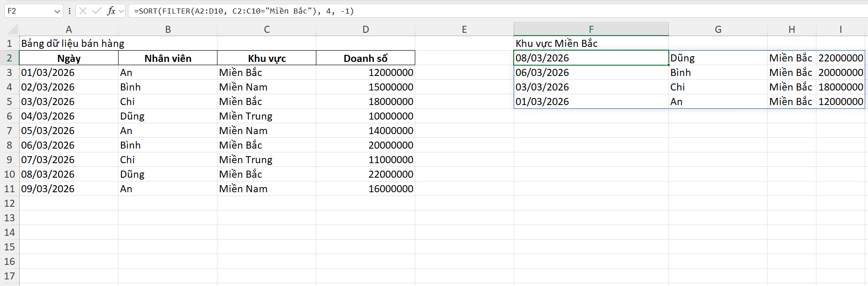The width and height of the screenshot is (868, 286).
Task: Select the 'Nhân viên' header cell
Action: [168, 58]
